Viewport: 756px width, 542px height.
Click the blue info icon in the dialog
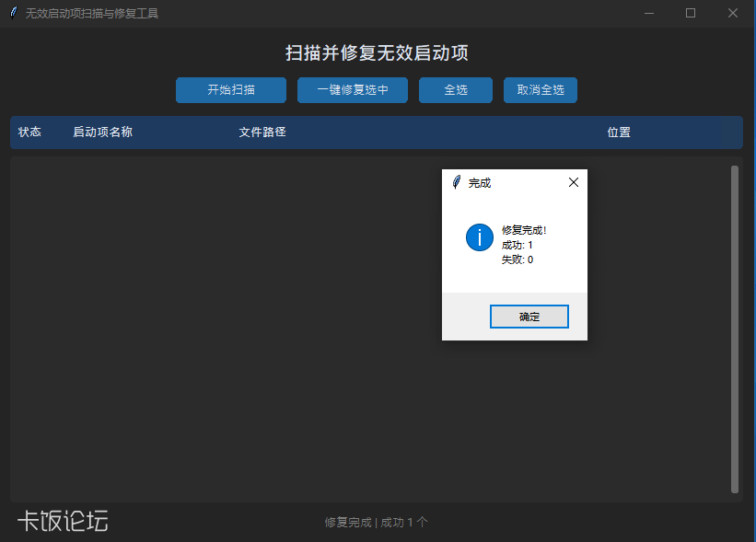479,237
